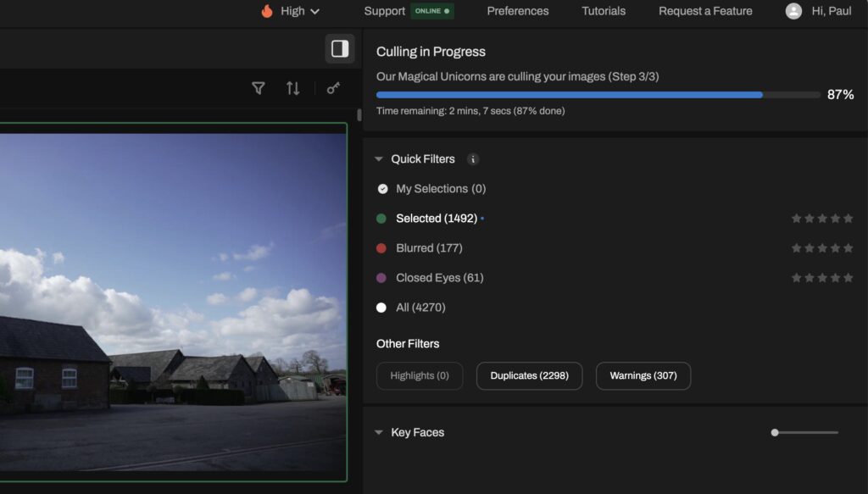
Task: Show the Duplicates filter results
Action: pyautogui.click(x=529, y=375)
